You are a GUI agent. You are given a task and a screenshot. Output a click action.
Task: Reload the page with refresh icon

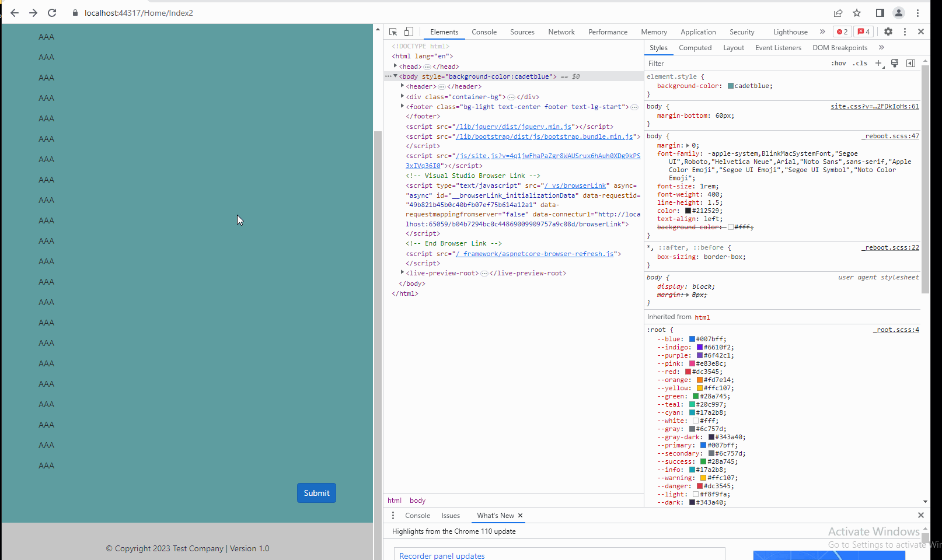(x=52, y=13)
